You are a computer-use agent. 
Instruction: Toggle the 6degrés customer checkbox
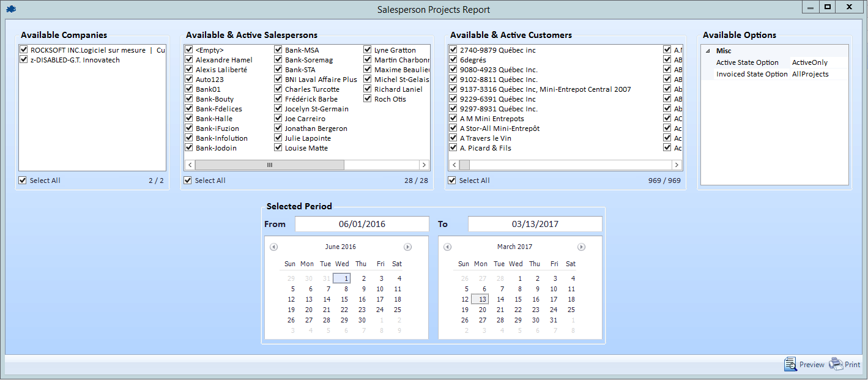[453, 60]
